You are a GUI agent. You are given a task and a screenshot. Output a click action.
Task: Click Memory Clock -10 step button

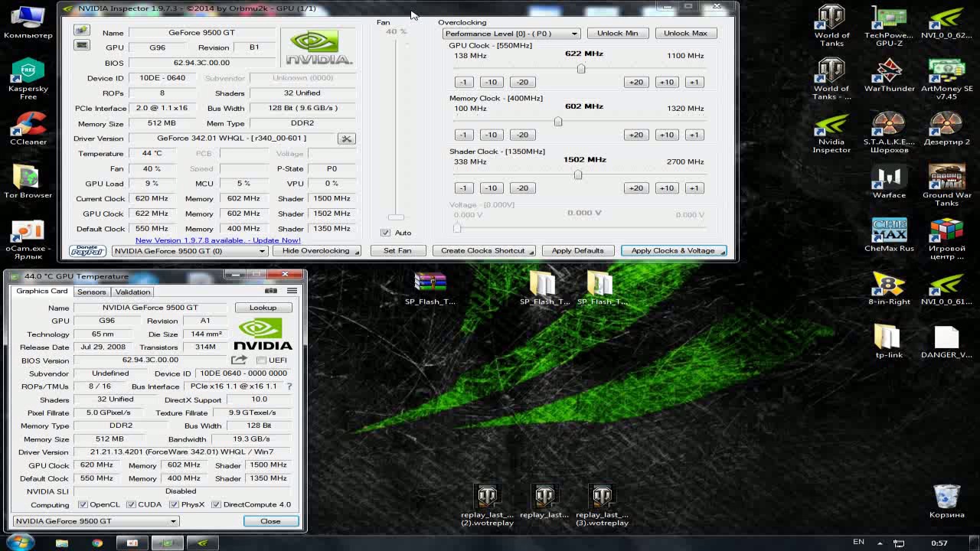click(x=491, y=135)
